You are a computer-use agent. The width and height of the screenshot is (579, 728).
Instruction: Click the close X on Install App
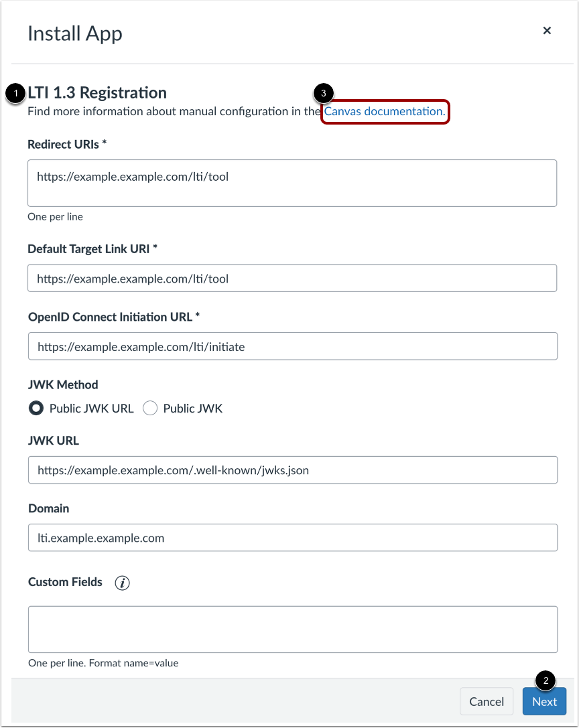(547, 30)
